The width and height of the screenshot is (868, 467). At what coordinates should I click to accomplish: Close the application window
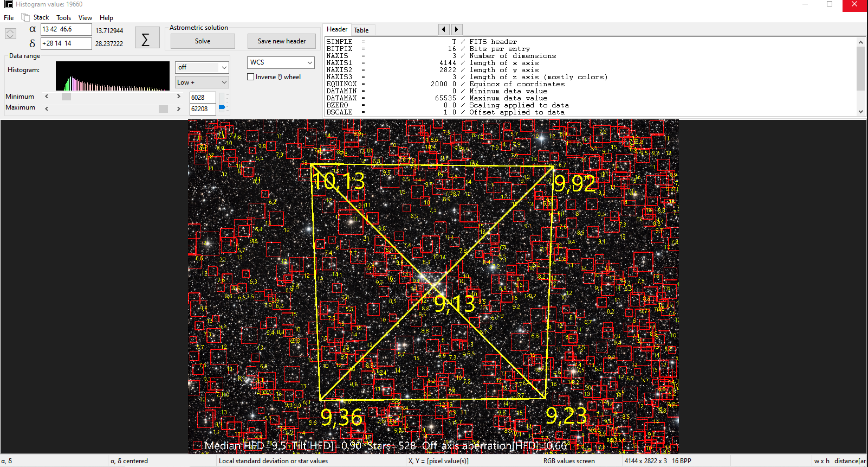[854, 5]
